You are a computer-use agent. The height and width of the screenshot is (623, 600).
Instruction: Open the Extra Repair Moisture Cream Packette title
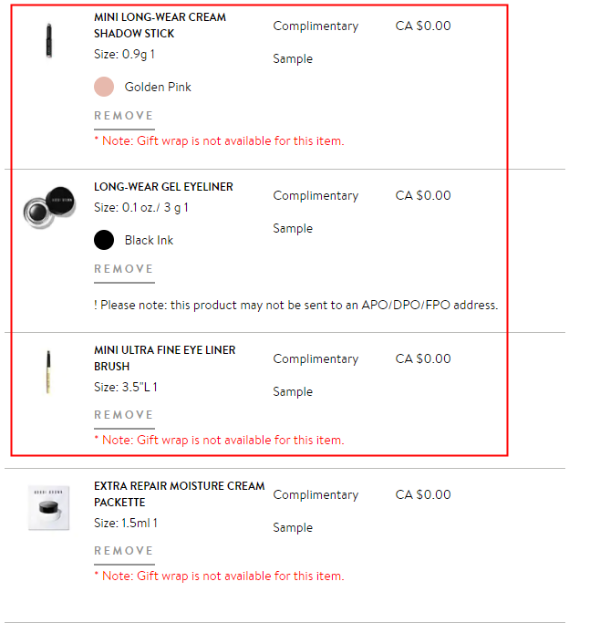179,494
